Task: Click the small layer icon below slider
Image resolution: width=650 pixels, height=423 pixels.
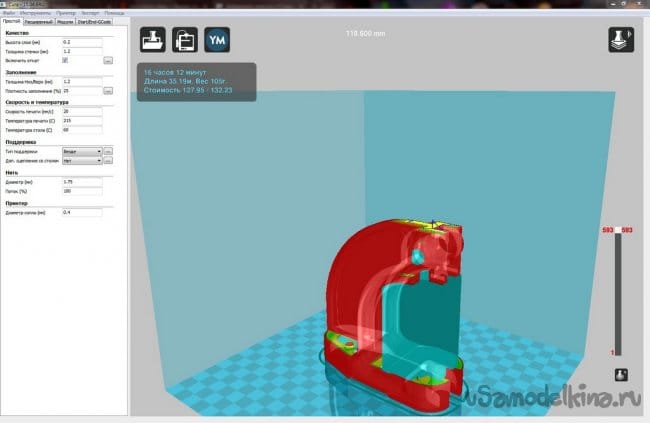Action: pos(621,374)
